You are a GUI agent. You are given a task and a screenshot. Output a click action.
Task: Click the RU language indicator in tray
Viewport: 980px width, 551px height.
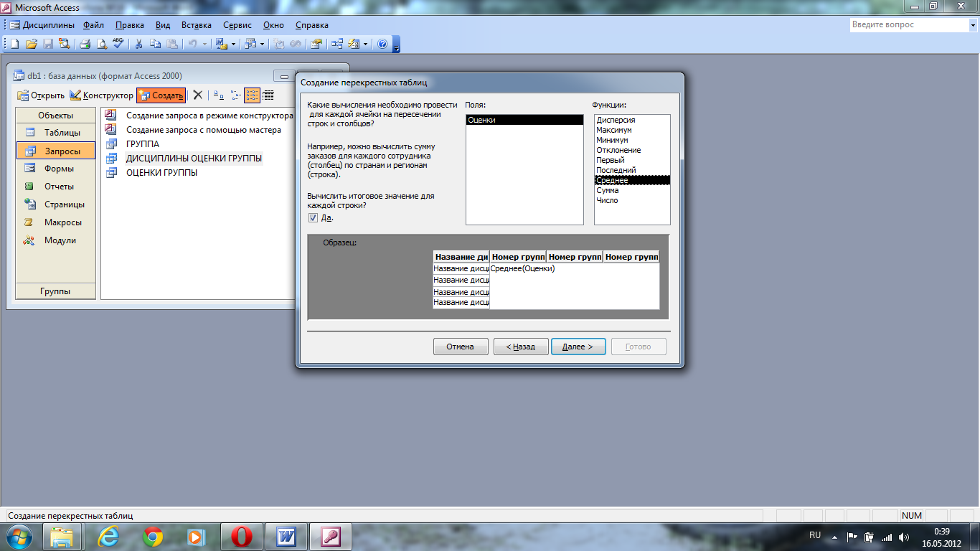(x=815, y=536)
